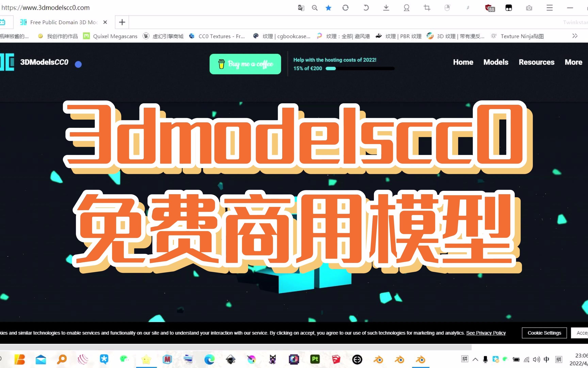Open a new tab with plus button

[122, 22]
